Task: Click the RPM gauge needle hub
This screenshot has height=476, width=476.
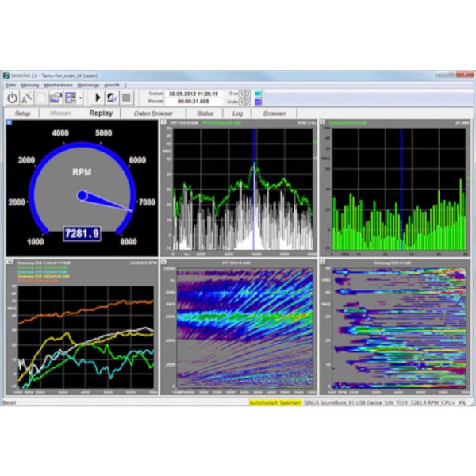Action: click(82, 195)
